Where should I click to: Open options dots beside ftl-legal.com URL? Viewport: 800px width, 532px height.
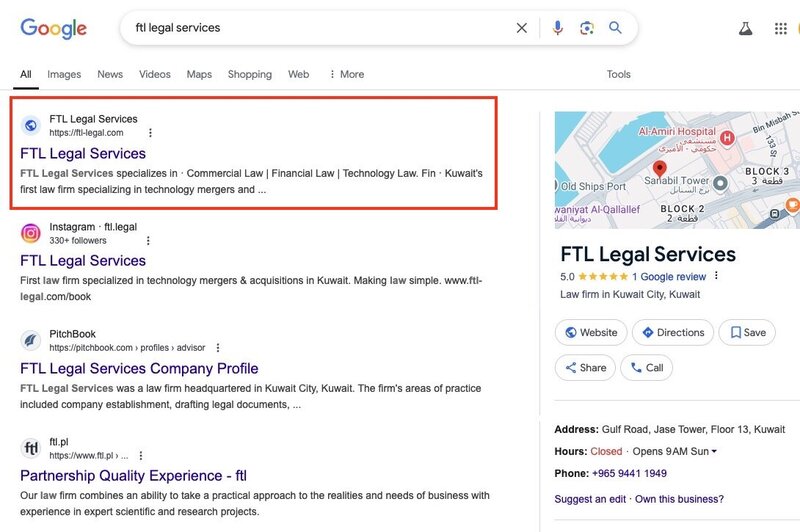click(x=150, y=133)
